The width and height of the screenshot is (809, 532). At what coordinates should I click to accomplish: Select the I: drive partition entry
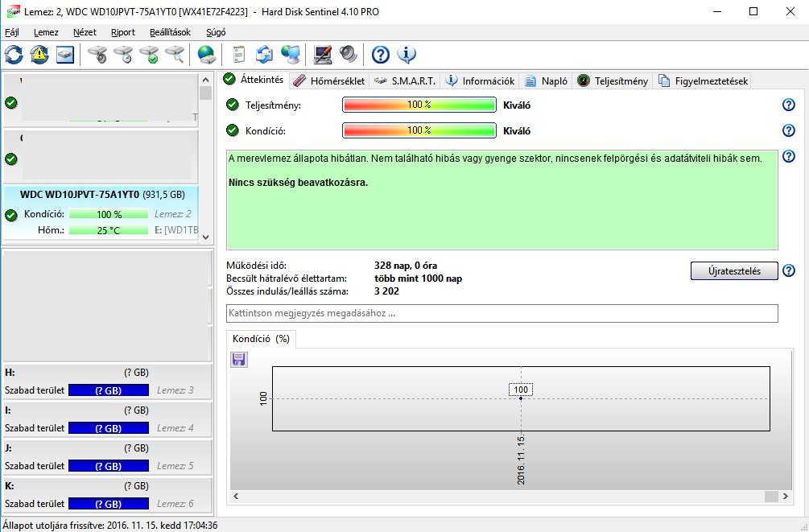point(108,419)
